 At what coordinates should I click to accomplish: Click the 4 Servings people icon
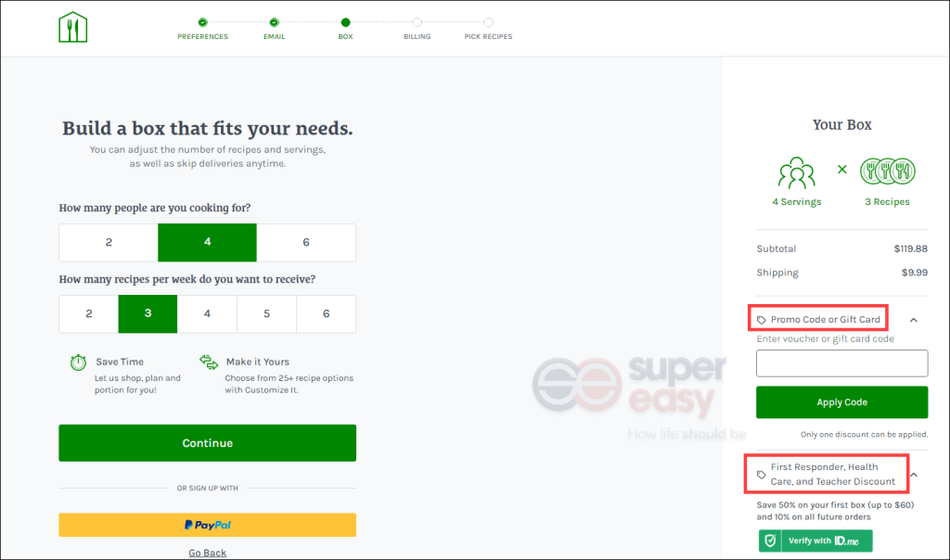point(796,173)
